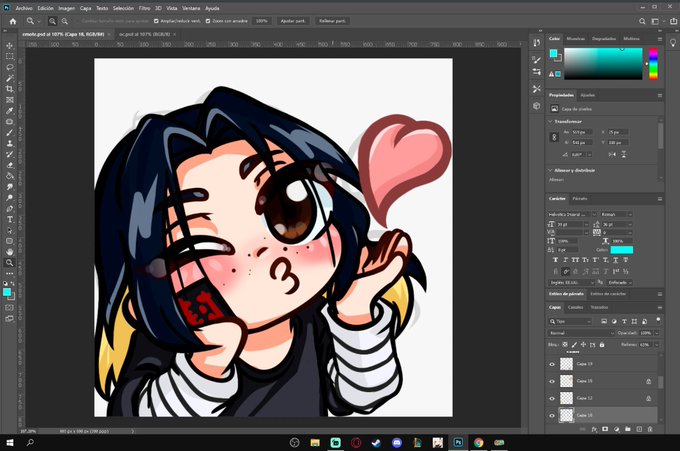
Task: Collapse the Transformar section
Action: [x=550, y=121]
